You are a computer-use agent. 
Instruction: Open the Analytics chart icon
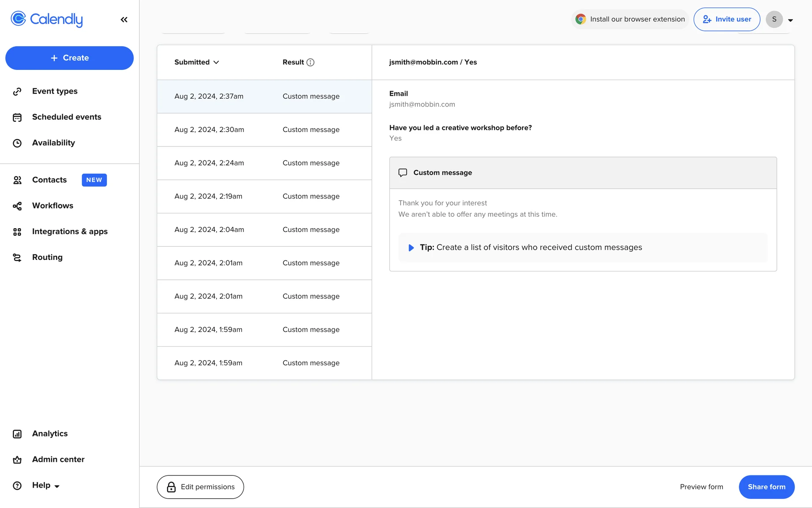[17, 434]
